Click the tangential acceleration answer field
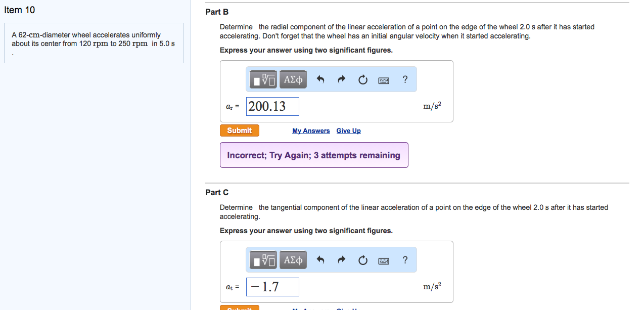This screenshot has width=644, height=310. (272, 287)
